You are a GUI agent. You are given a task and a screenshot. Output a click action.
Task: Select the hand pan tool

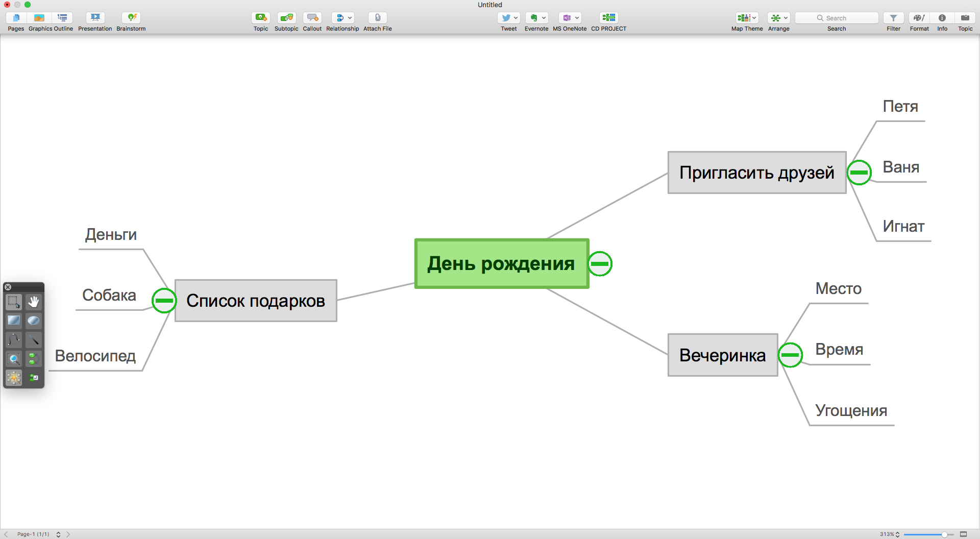pyautogui.click(x=34, y=302)
